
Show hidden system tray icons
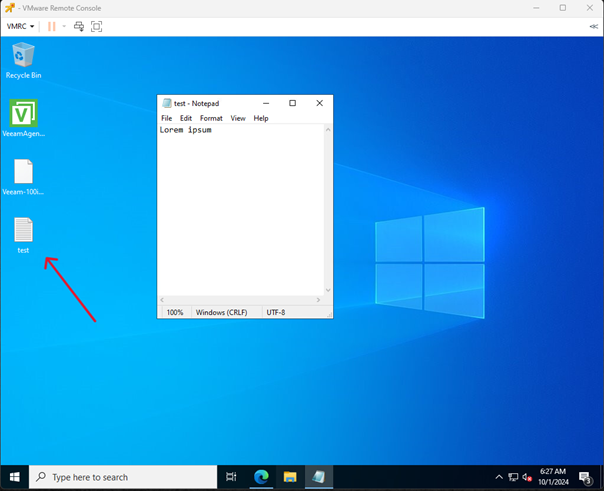499,477
